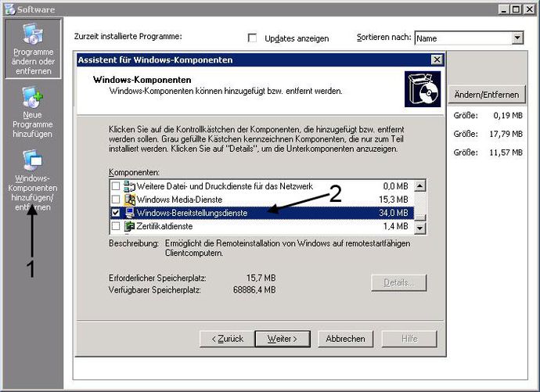
Task: Click the 'Ändern/Entfernen' button
Action: click(487, 95)
